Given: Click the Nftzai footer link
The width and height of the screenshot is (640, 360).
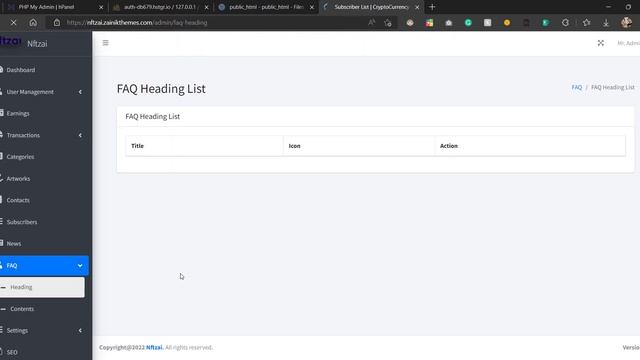Looking at the screenshot, I should tap(154, 347).
